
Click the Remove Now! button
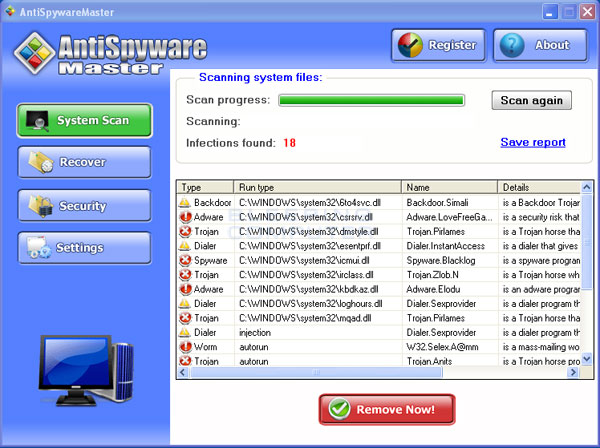(387, 409)
